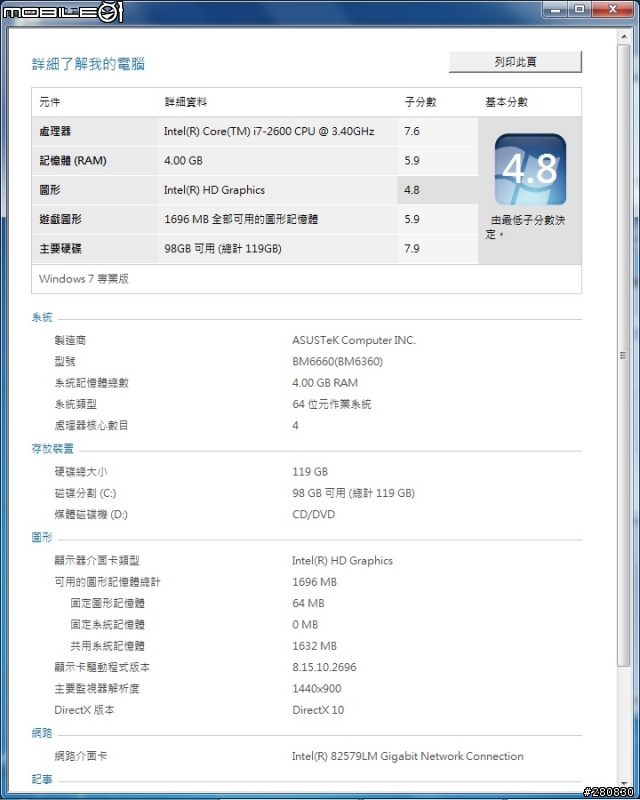Screen dimensions: 640x800
Task: Click the 4.00 GB RAM system value
Action: pyautogui.click(x=325, y=383)
